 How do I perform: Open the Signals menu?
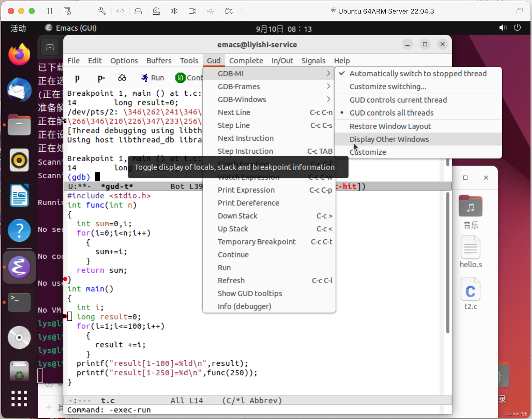click(313, 61)
